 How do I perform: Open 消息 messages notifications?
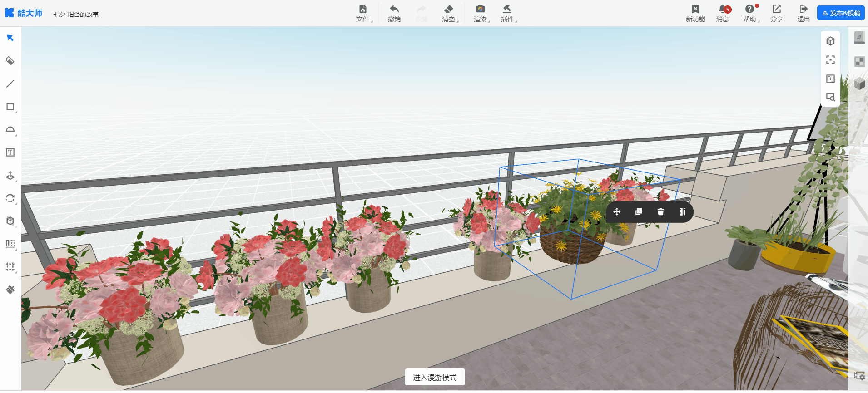(x=722, y=13)
